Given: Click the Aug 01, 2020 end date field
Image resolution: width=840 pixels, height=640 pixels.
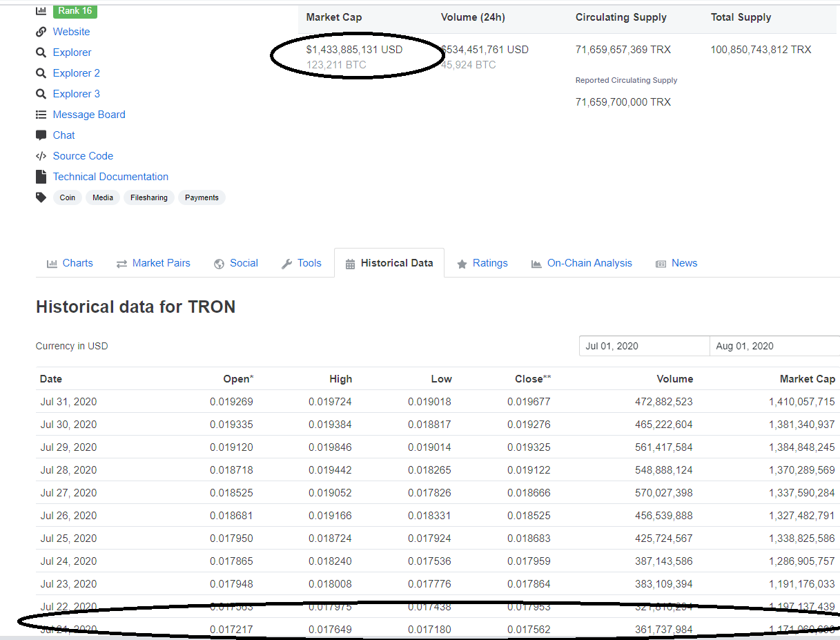Looking at the screenshot, I should pyautogui.click(x=774, y=346).
